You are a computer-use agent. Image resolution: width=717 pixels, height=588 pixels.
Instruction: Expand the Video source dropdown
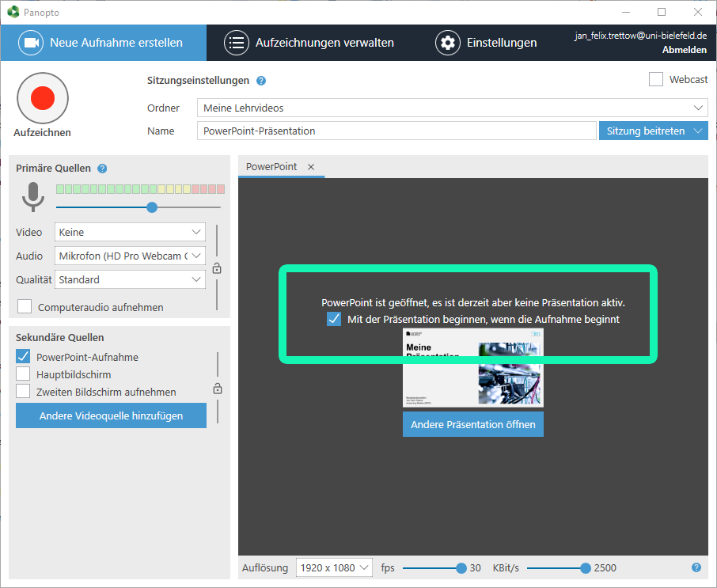130,232
